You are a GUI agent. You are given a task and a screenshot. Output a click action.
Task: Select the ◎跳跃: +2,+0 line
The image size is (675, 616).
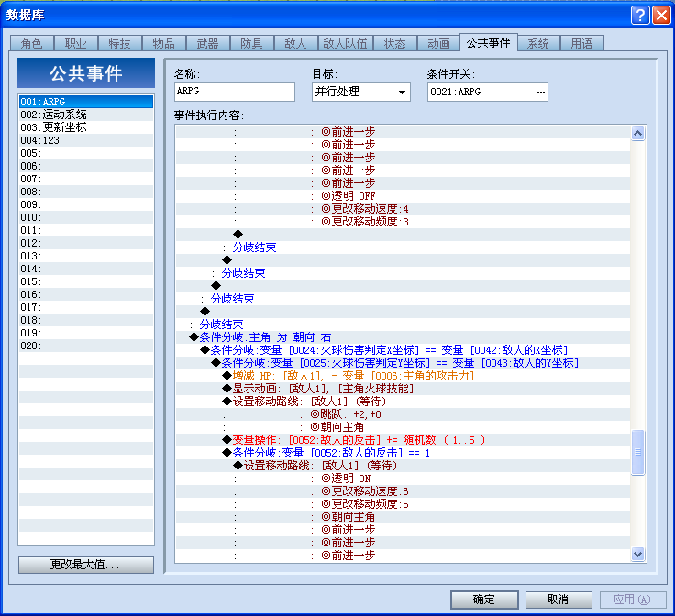click(403, 414)
